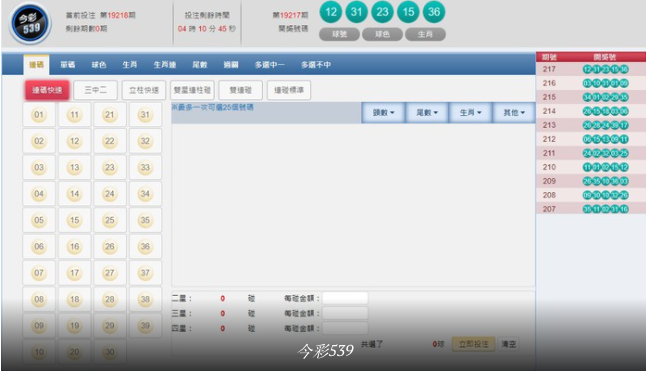Show results by 球號 header button
Screen dimensions: 646x371
339,34
